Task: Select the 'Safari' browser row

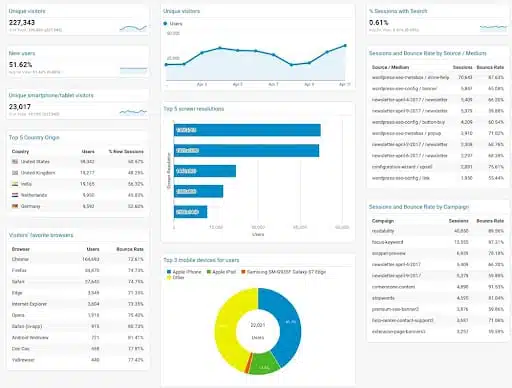Action: (x=78, y=282)
